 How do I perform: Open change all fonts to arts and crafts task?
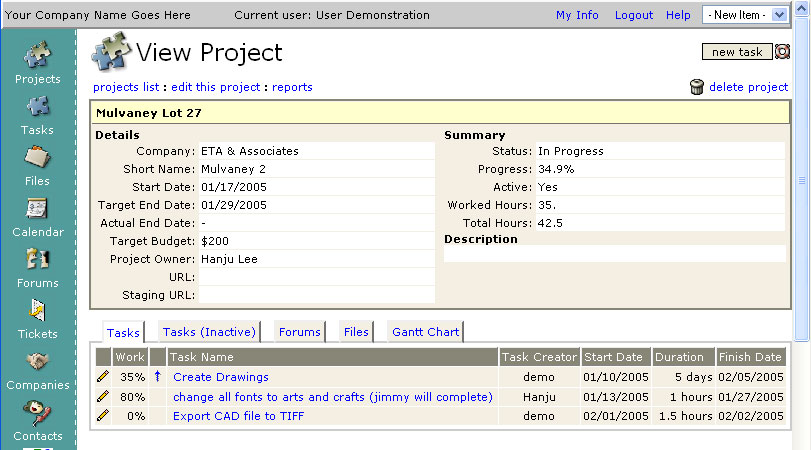point(333,397)
